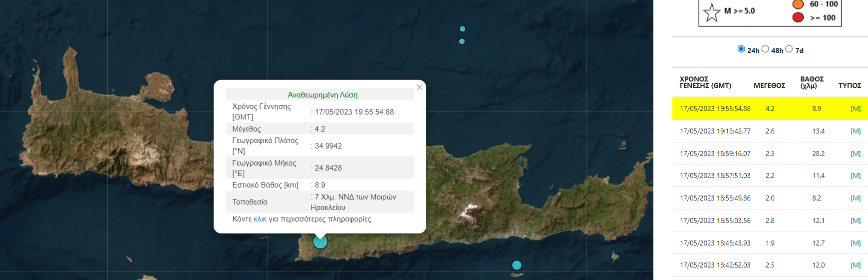This screenshot has height=280, width=868.
Task: Click the M >= 5.0 star legend icon
Action: click(712, 12)
